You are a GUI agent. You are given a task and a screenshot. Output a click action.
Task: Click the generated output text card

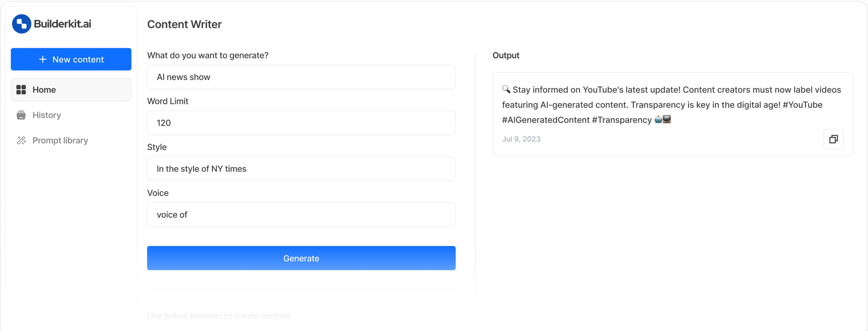(x=673, y=114)
